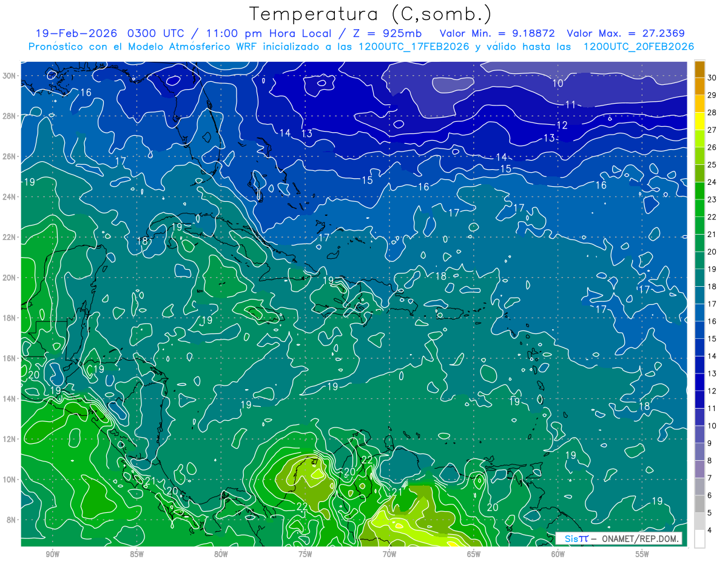This screenshot has width=728, height=562.
Task: Click the white '10' contour label on the map
Action: tap(558, 83)
